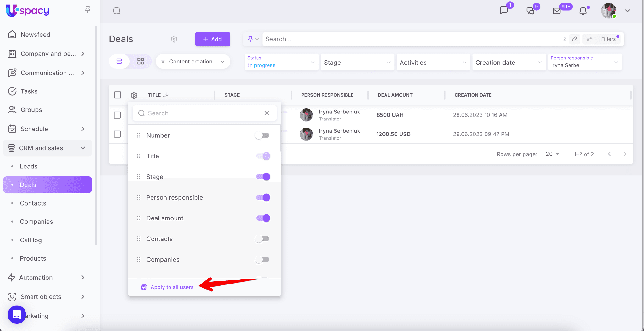Click the notification bell icon
The height and width of the screenshot is (331, 644).
click(x=583, y=11)
